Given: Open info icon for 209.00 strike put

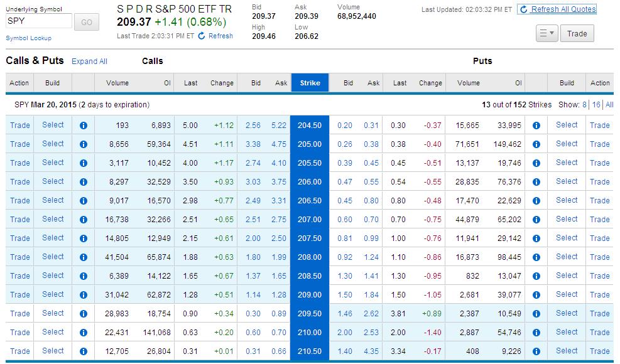Looking at the screenshot, I should coord(536,295).
